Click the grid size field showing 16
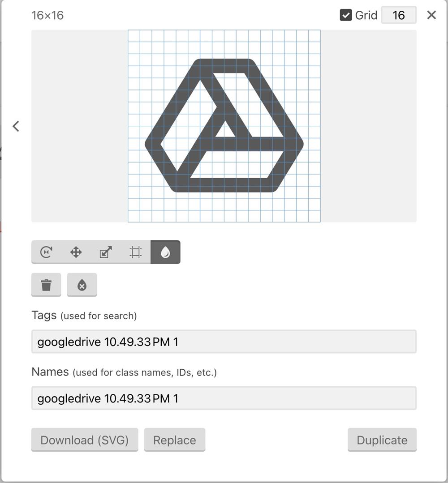 [399, 15]
